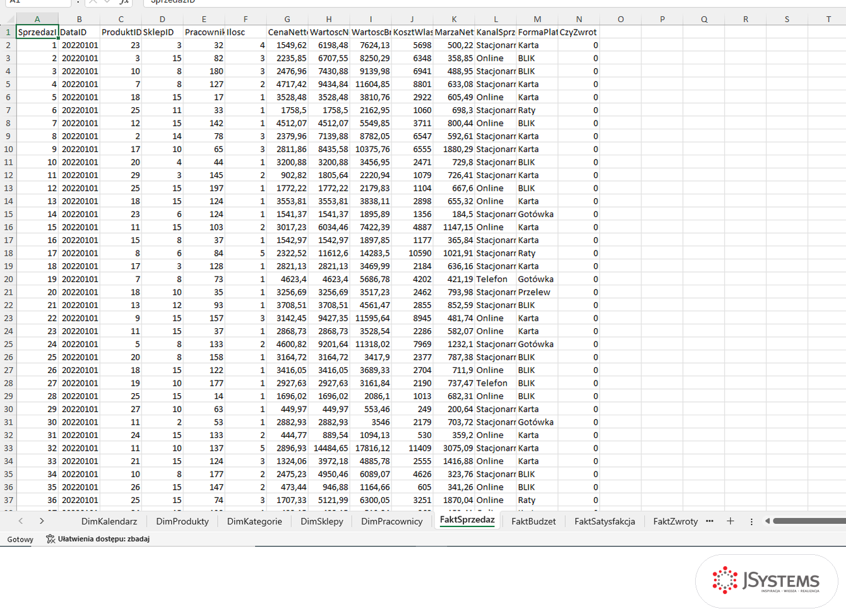Click cell with value 4717,42

point(287,84)
